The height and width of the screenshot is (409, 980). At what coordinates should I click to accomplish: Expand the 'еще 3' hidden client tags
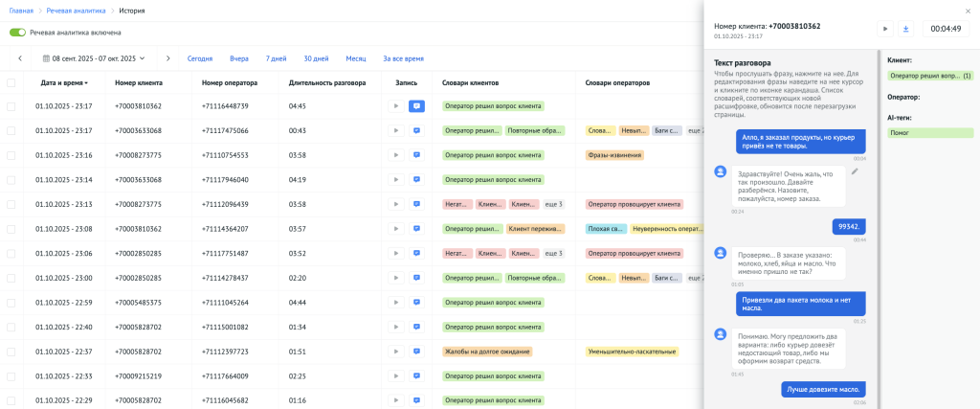coord(553,204)
